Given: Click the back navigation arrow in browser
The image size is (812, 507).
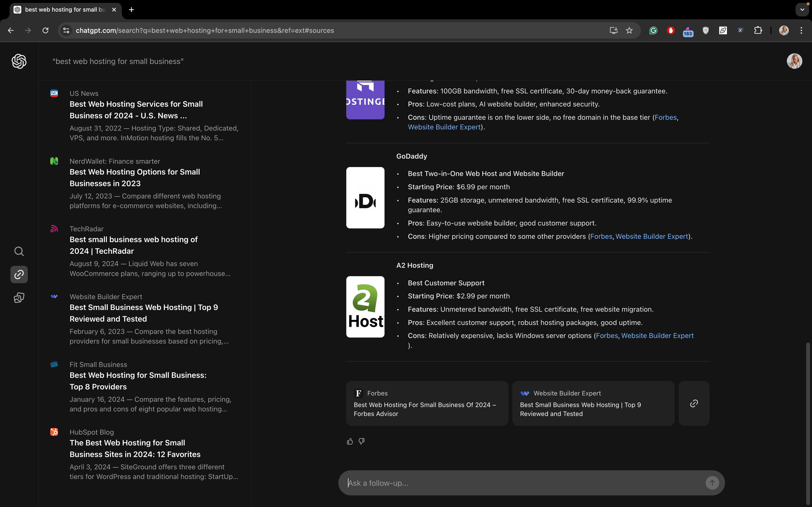Looking at the screenshot, I should pos(11,30).
